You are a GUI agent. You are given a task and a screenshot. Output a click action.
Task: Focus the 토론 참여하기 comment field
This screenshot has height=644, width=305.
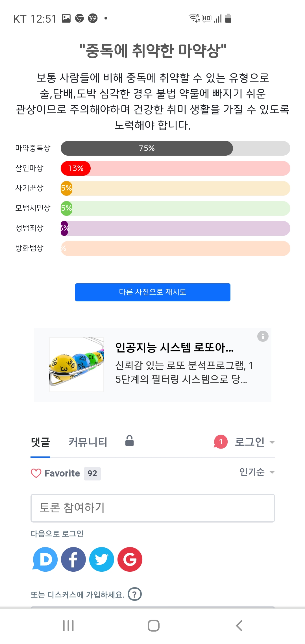tap(152, 508)
